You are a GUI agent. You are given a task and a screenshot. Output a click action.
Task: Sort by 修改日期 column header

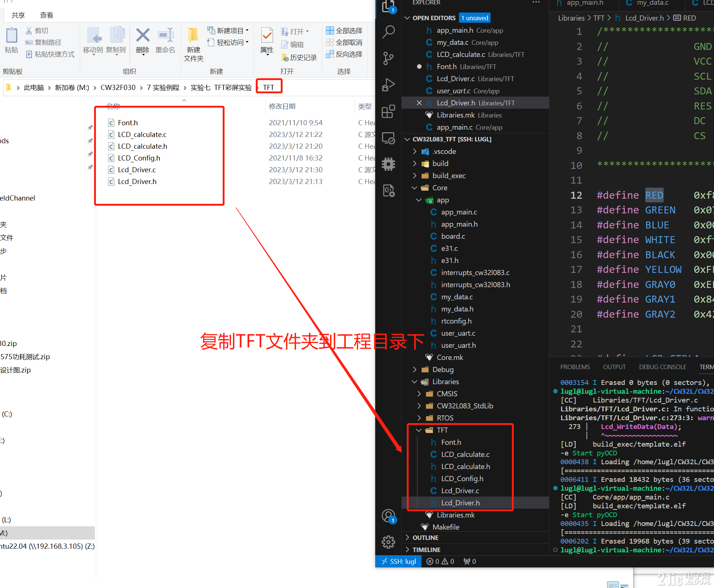point(282,106)
